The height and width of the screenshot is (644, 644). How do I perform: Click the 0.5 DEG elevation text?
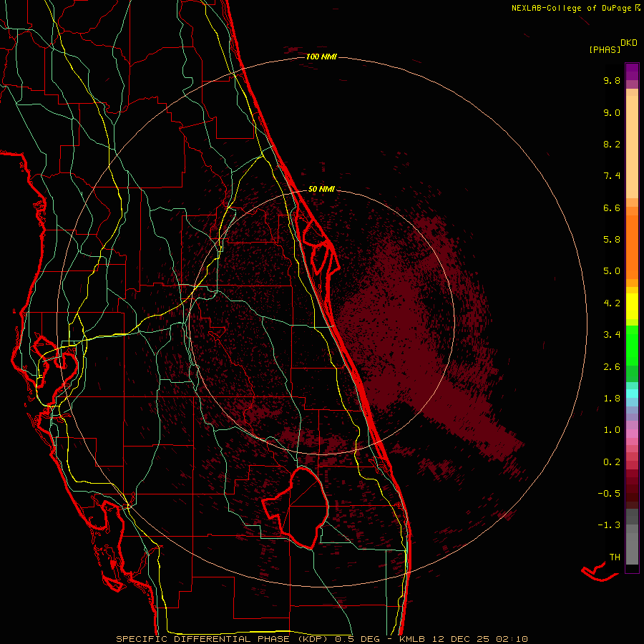tap(358, 639)
